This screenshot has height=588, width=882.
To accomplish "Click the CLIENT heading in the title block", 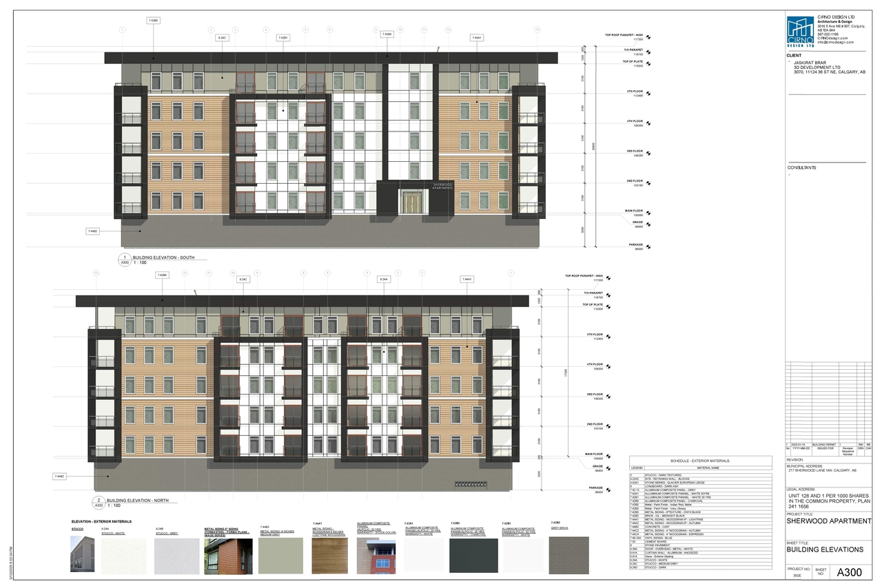I will pyautogui.click(x=794, y=55).
